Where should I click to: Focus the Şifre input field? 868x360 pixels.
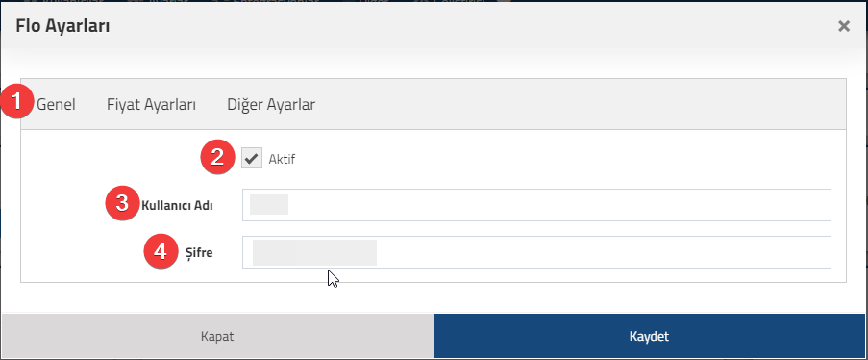(x=536, y=252)
